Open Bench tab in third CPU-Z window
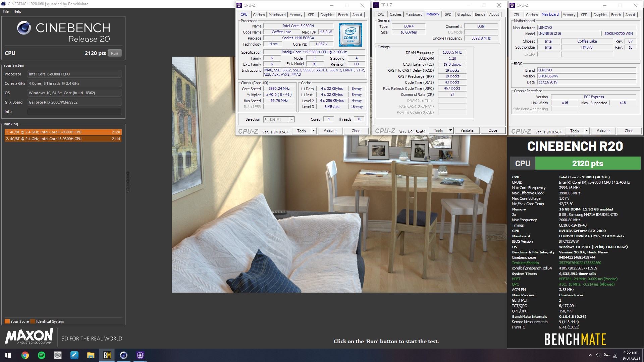The height and width of the screenshot is (362, 644). click(616, 15)
